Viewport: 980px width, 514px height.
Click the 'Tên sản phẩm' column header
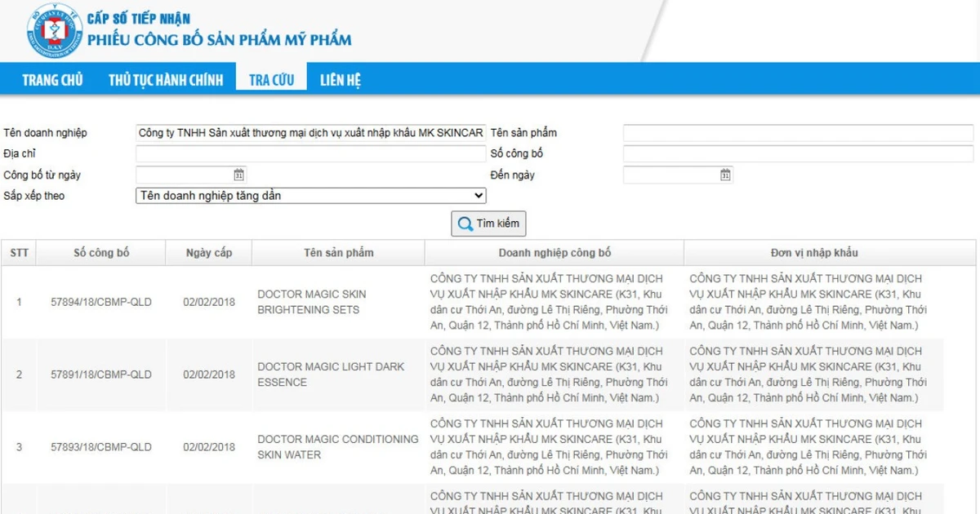click(337, 252)
